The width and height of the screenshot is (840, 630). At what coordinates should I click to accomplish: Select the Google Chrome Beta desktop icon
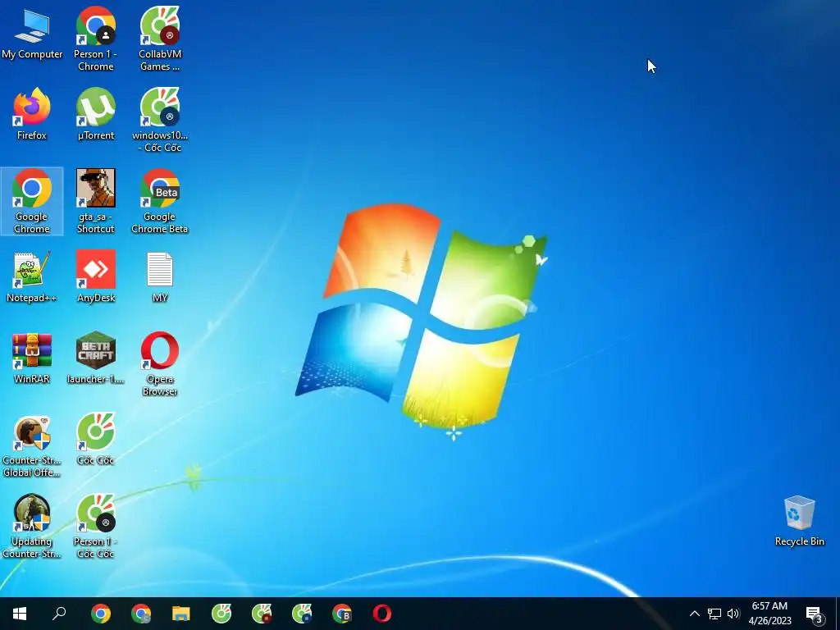(160, 202)
